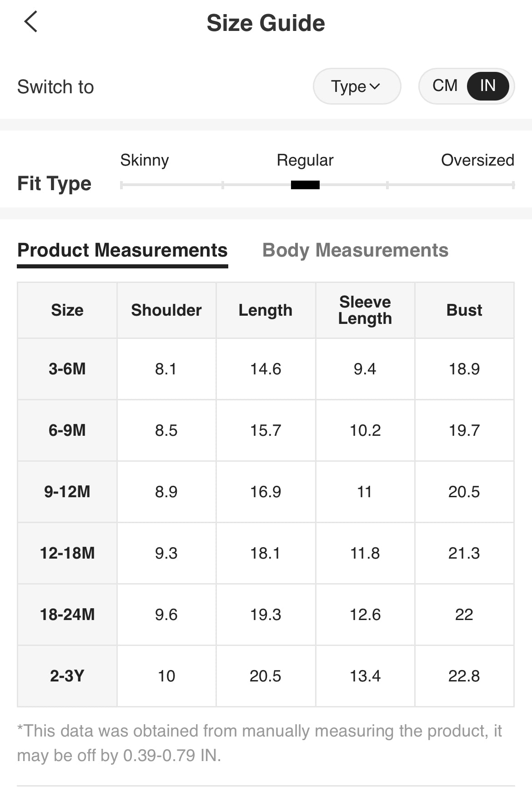The image size is (532, 787).
Task: Click the Length column header
Action: tap(266, 310)
